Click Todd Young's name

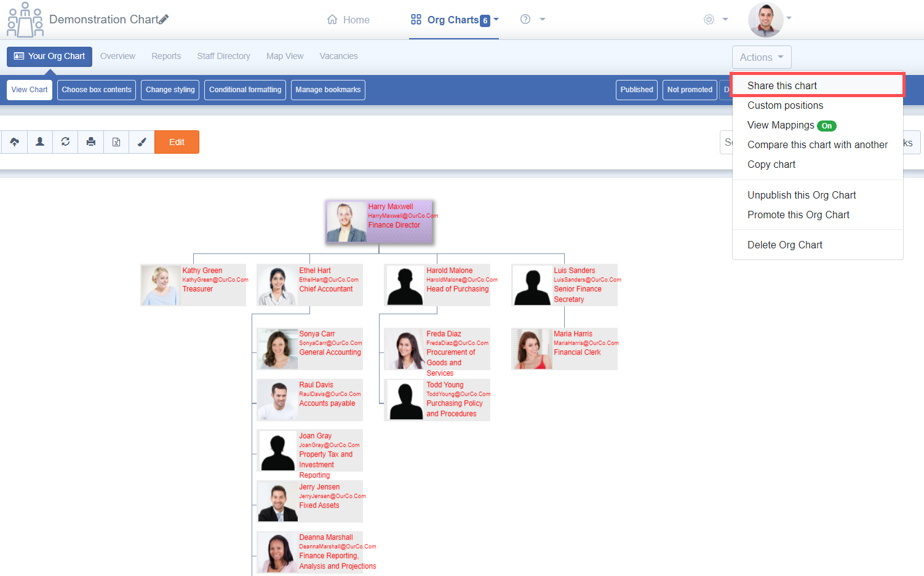[445, 385]
